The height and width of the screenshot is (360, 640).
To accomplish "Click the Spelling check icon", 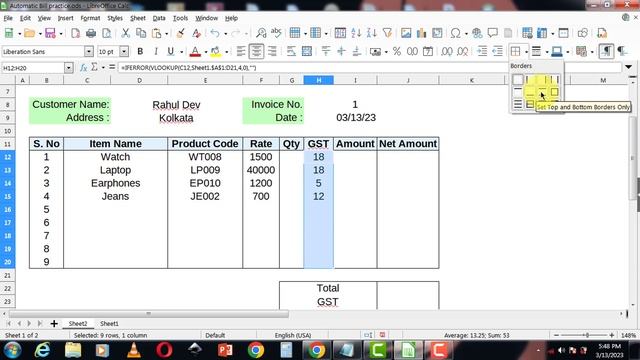I will (276, 33).
